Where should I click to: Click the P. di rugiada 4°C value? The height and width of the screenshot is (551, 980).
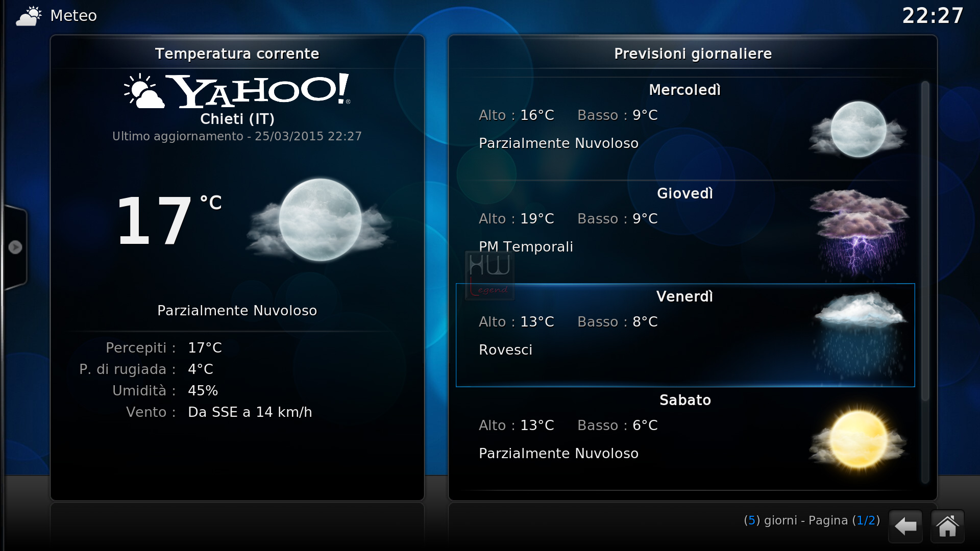[x=200, y=369]
